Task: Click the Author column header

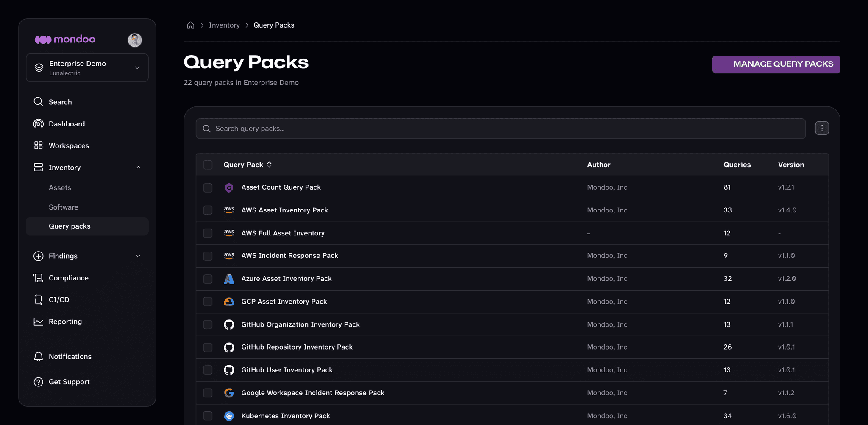Action: (599, 165)
